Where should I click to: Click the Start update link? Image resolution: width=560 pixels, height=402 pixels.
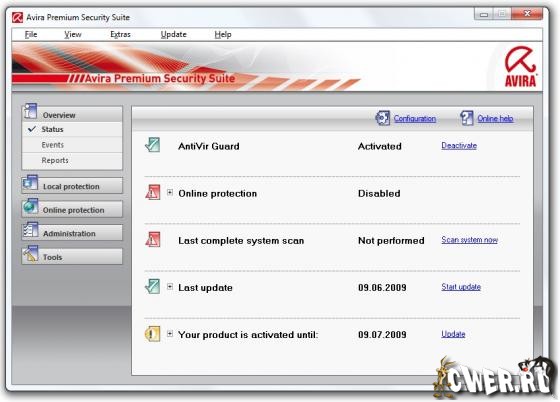(x=461, y=287)
